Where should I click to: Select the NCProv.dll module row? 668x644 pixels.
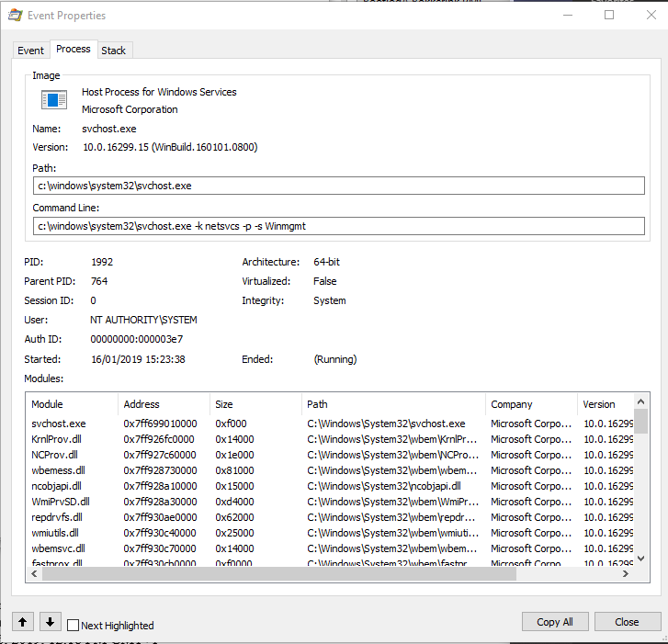[330, 455]
